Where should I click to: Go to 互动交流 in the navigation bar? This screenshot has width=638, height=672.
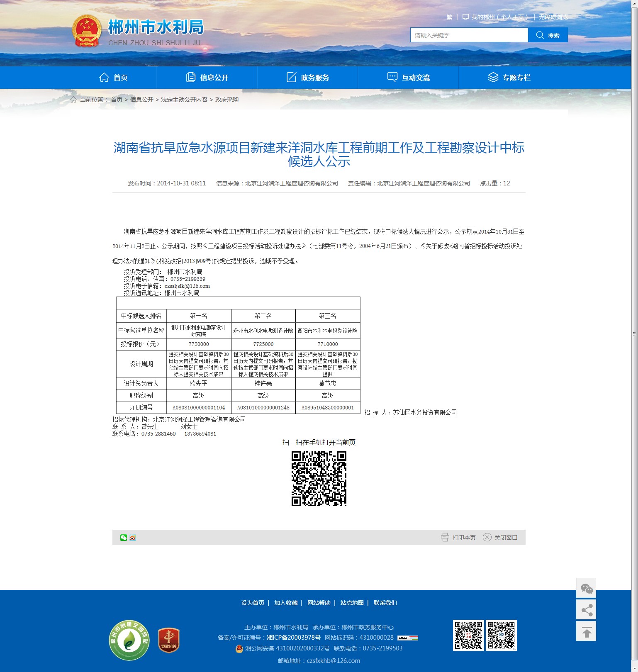point(409,78)
